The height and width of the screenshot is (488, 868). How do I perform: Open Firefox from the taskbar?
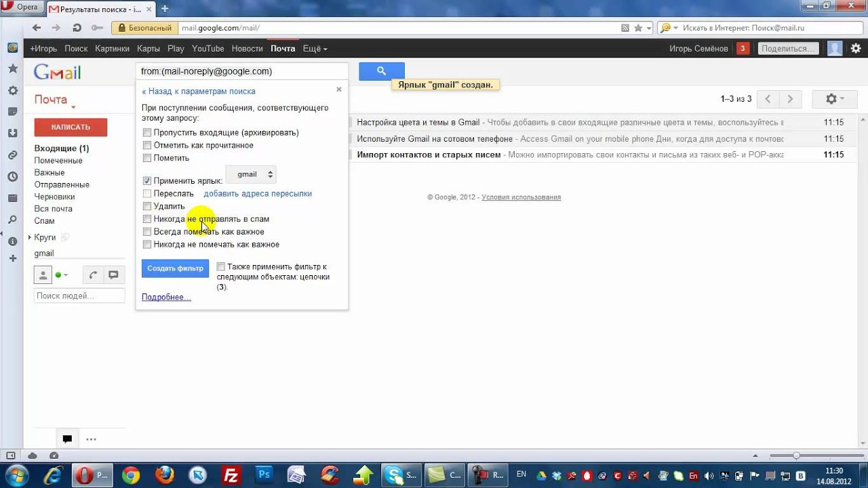(164, 475)
